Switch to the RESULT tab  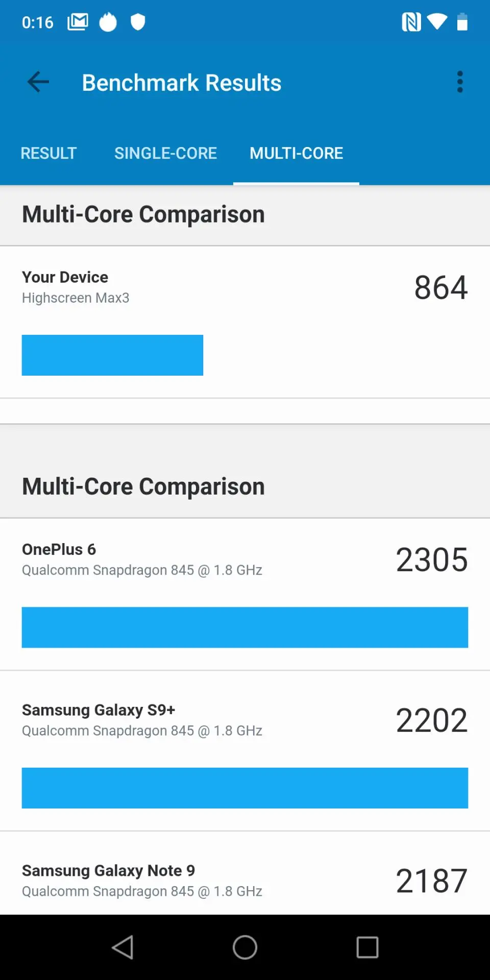click(48, 153)
